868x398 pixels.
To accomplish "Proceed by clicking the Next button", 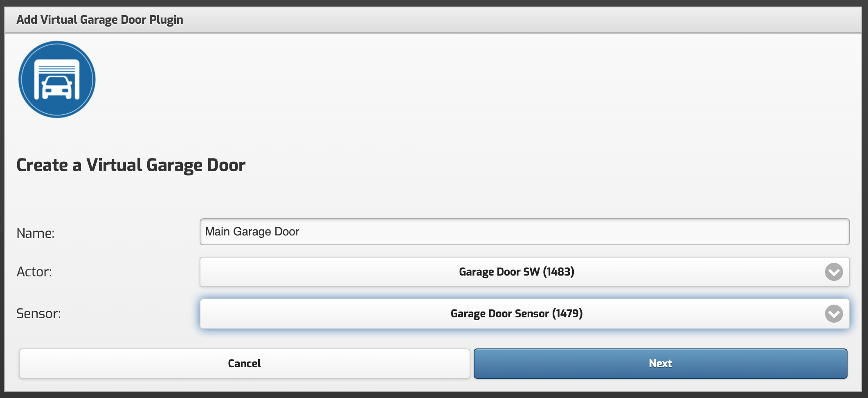I will (660, 364).
